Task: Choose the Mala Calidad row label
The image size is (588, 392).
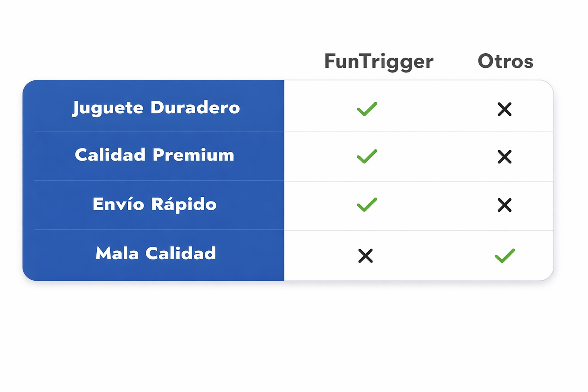Action: (156, 254)
